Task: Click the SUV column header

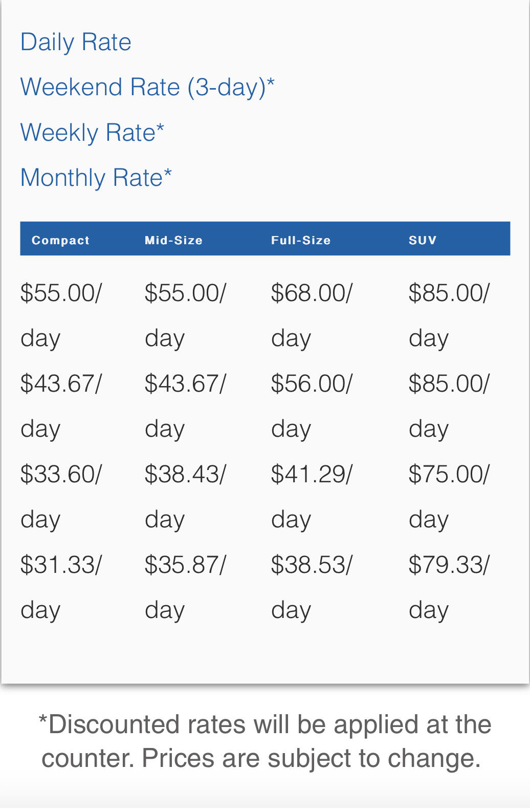Action: [423, 240]
